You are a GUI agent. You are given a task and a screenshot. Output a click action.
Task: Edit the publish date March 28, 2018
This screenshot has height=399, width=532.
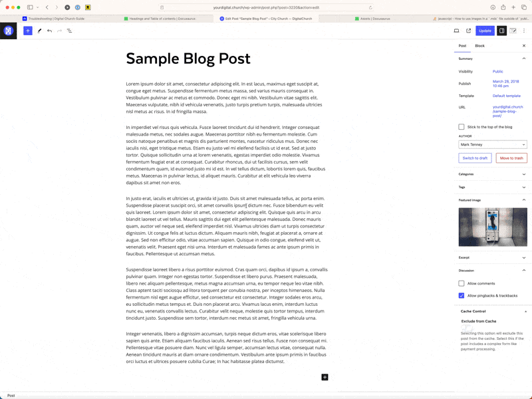[x=505, y=84]
